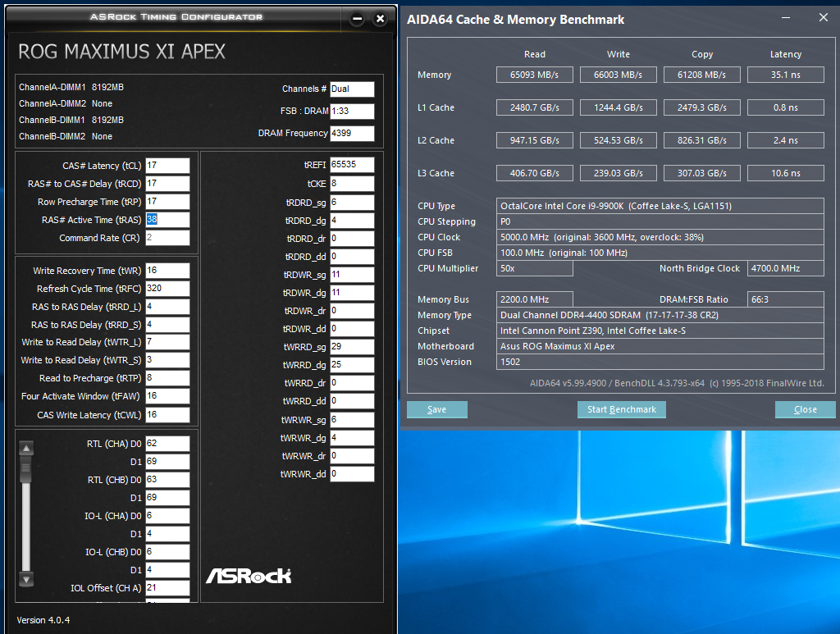The image size is (840, 634).
Task: Click the tRDRD_sg value field
Action: tap(352, 203)
